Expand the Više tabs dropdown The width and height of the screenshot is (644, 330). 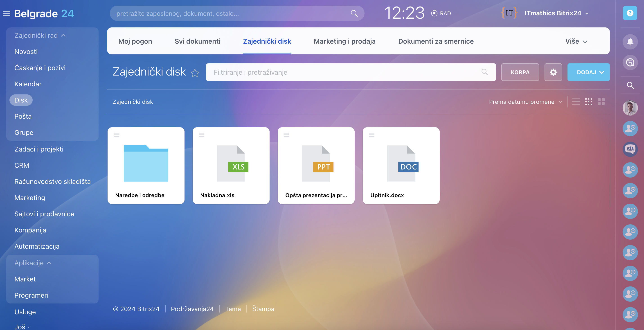pyautogui.click(x=576, y=41)
